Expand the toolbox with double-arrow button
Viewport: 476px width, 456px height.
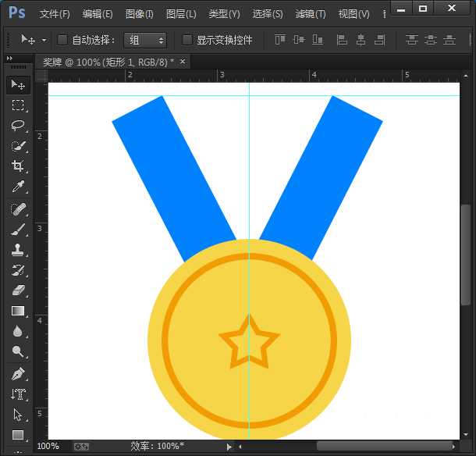[9, 59]
